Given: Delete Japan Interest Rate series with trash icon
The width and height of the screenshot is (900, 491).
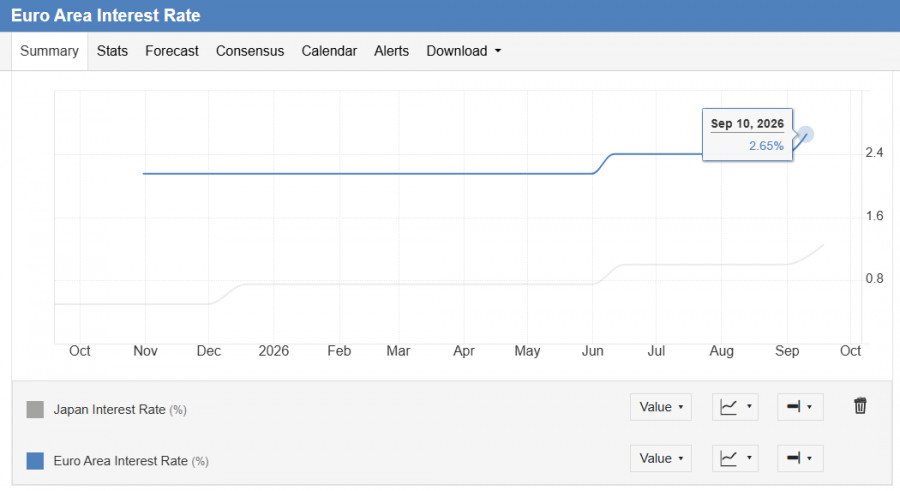Looking at the screenshot, I should pyautogui.click(x=860, y=406).
